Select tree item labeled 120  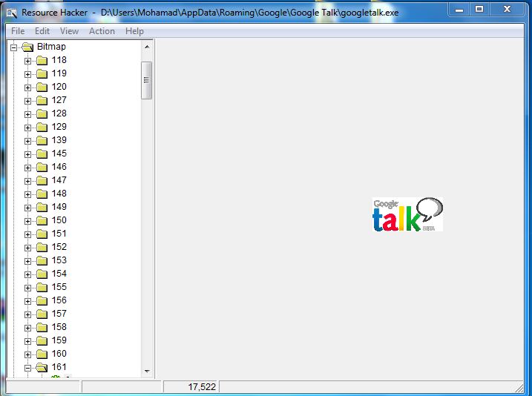click(x=59, y=87)
